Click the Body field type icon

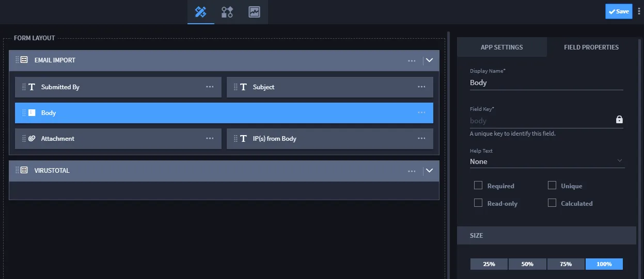[32, 113]
